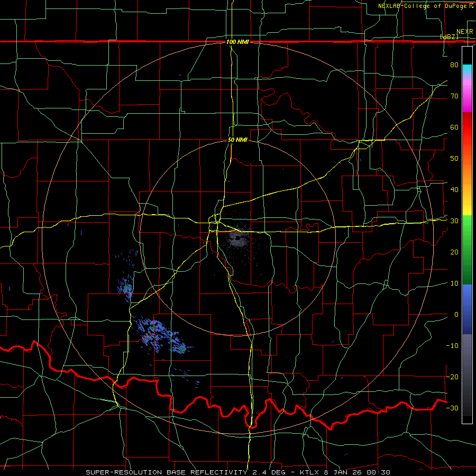This screenshot has height=476, width=476.
Task: Select the 80 dBZ scale value
Action: [454, 65]
